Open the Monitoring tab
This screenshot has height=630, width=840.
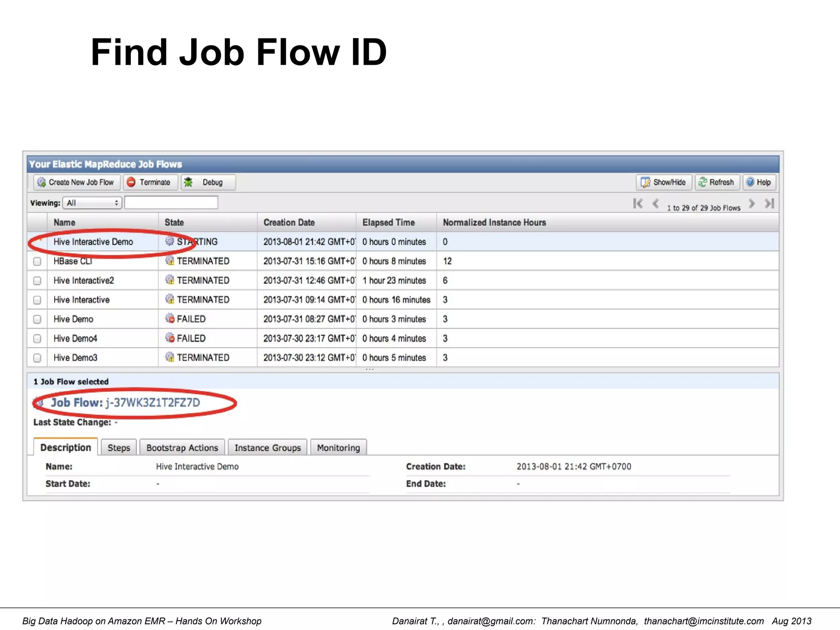coord(338,447)
